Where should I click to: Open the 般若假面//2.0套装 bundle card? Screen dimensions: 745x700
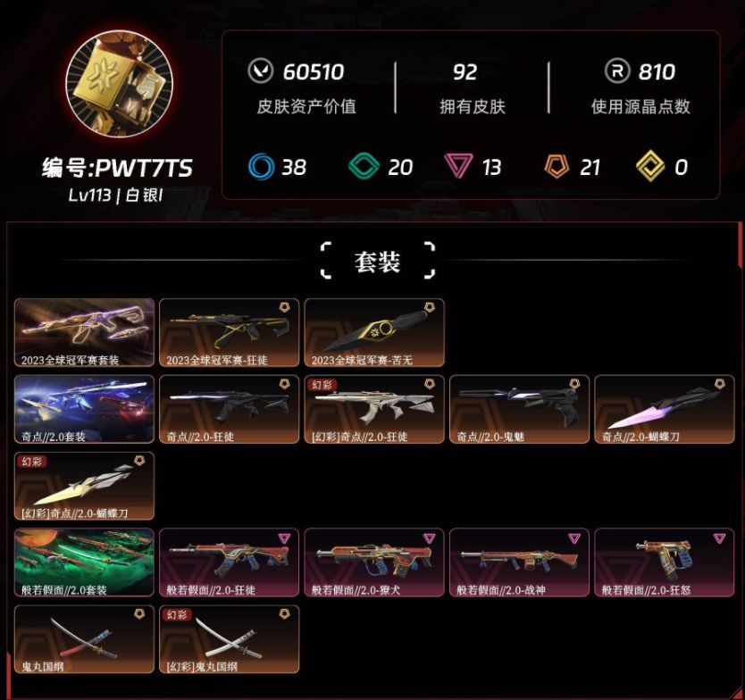click(84, 562)
